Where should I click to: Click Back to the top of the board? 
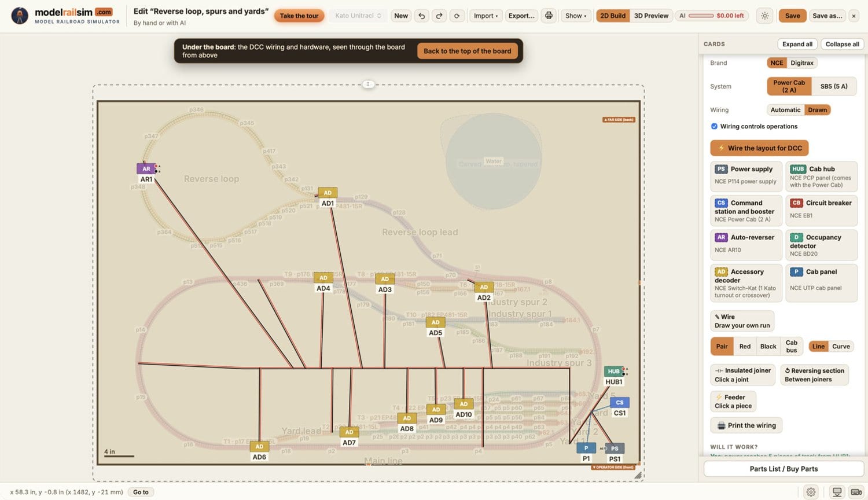(467, 51)
